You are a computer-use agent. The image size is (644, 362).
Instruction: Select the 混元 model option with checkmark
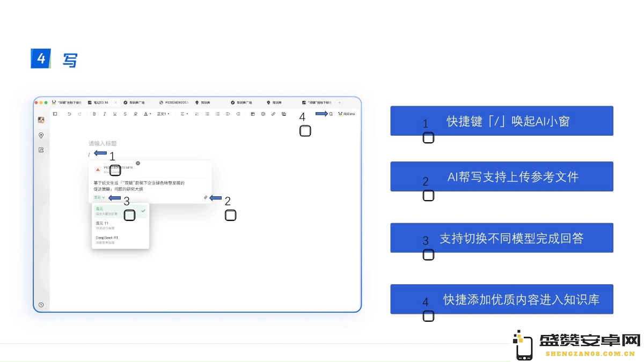[x=120, y=211]
